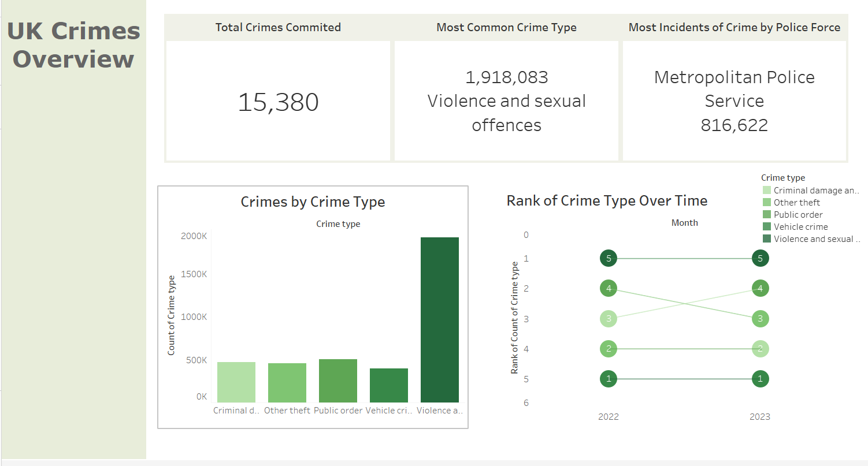Click the 2022 circle marked 2
The image size is (868, 466).
click(609, 349)
